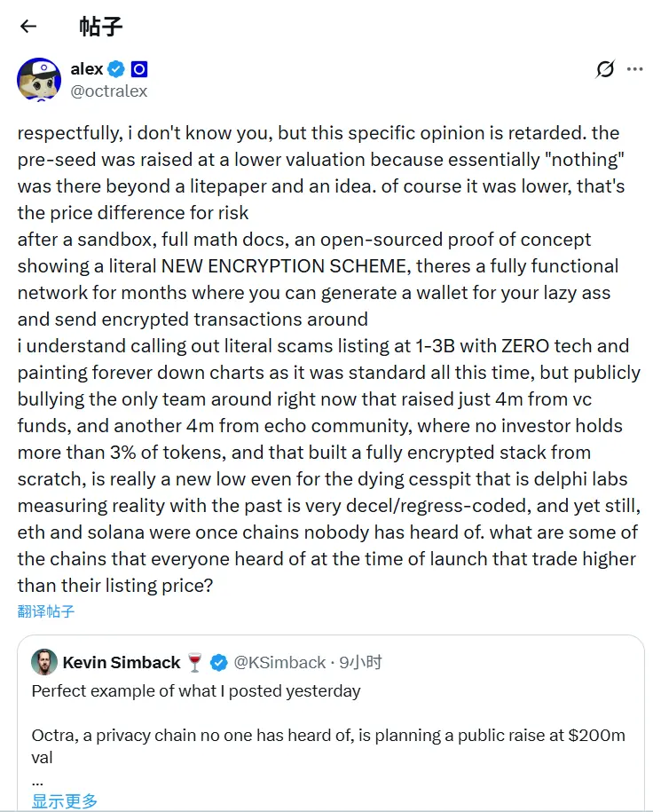This screenshot has width=653, height=812.
Task: Click alex's blue verified badge
Action: pyautogui.click(x=117, y=69)
